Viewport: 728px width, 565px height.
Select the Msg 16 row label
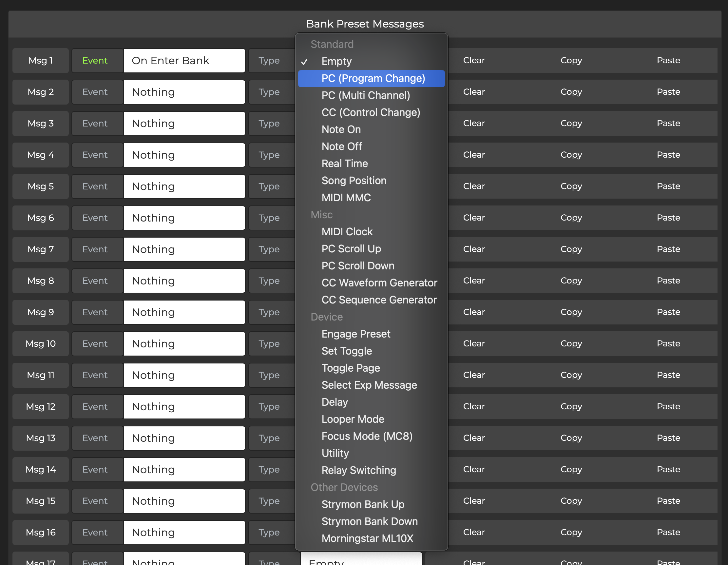click(x=40, y=532)
